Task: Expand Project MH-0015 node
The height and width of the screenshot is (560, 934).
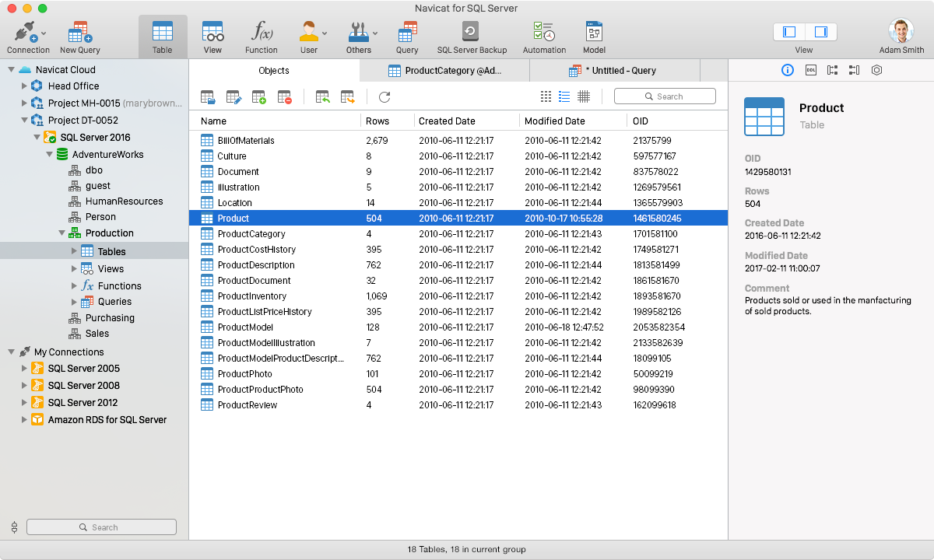Action: click(x=23, y=103)
